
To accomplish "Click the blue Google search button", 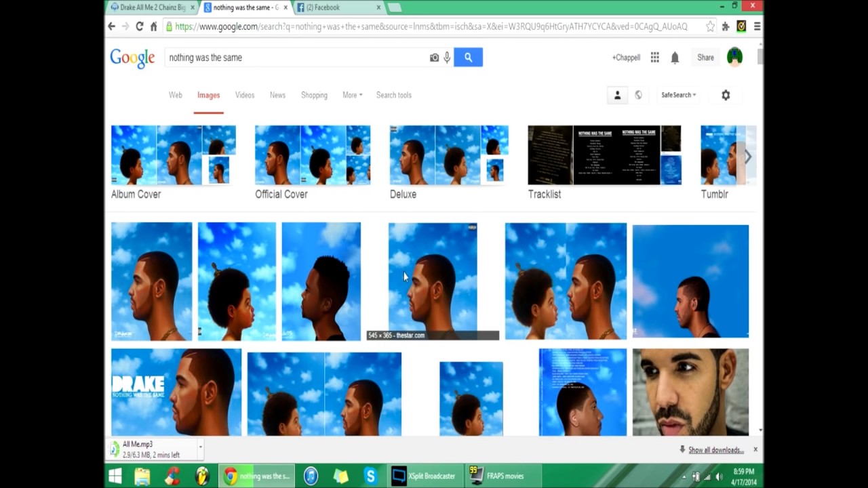I will (x=468, y=58).
